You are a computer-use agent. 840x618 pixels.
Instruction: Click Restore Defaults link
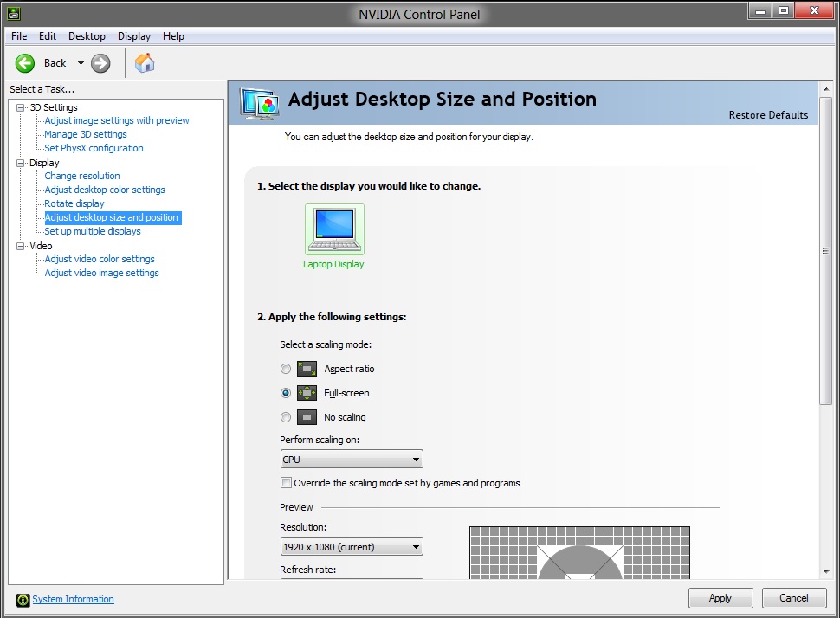coord(768,115)
